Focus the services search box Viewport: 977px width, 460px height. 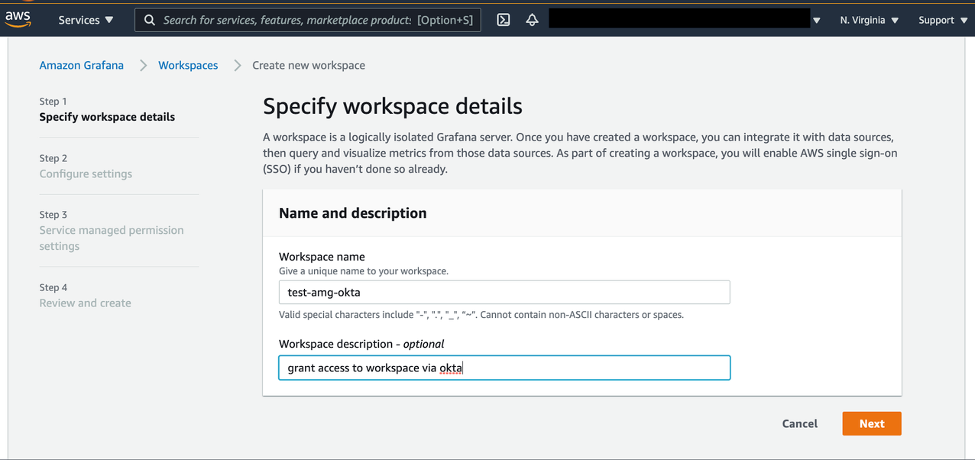point(308,20)
